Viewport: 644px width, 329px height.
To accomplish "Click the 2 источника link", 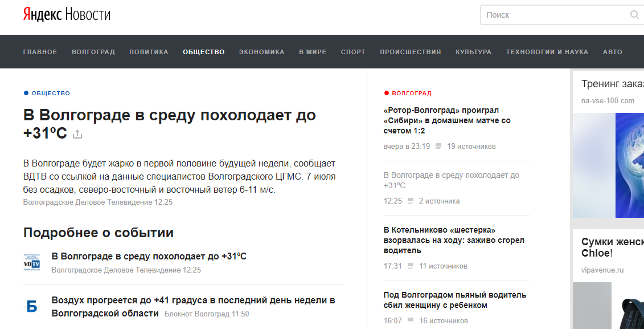I will click(440, 201).
